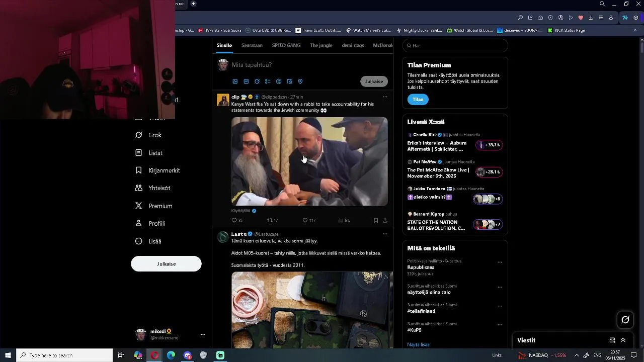Open Kirjanmerkit bookmarks page

tap(157, 170)
